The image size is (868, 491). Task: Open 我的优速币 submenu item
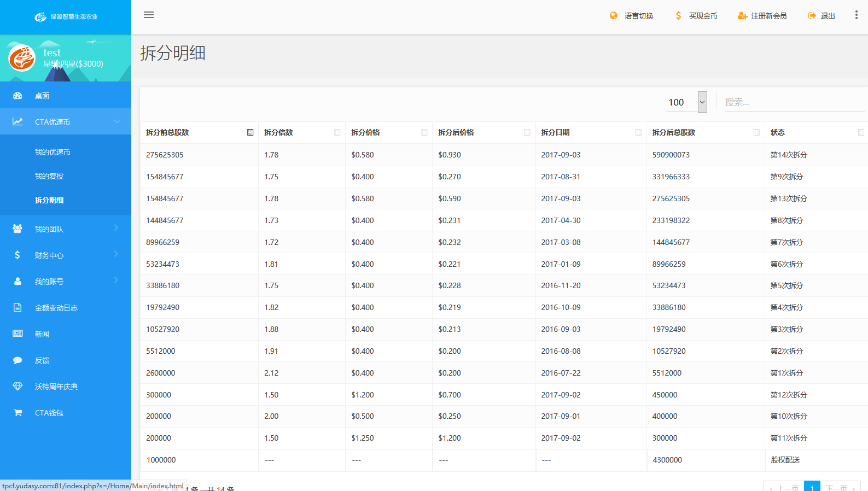(53, 152)
